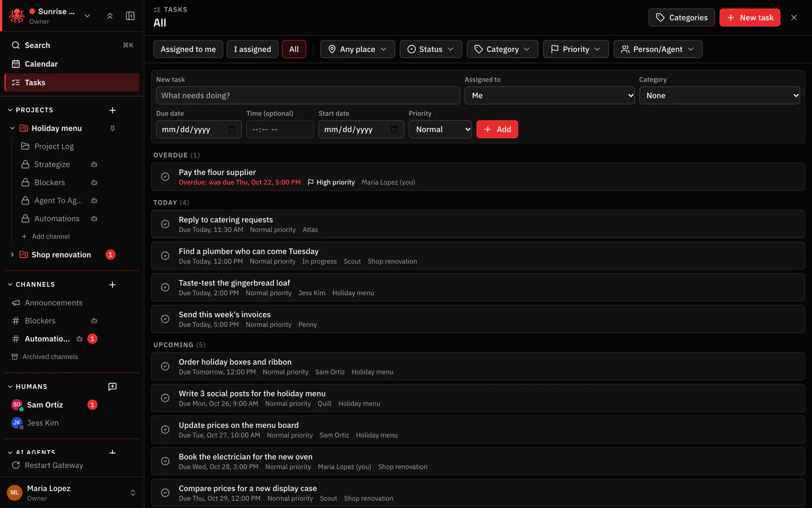Switch to the Assigned to me tab
The width and height of the screenshot is (812, 508).
click(x=188, y=49)
